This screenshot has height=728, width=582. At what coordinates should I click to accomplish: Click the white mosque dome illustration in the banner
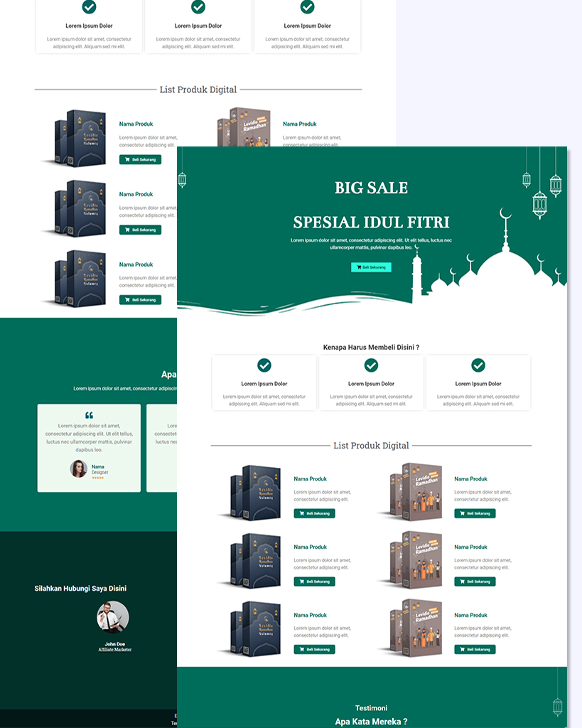click(505, 267)
